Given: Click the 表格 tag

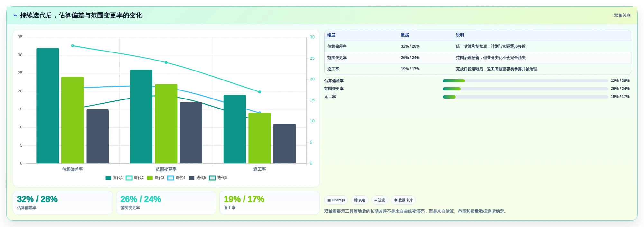Looking at the screenshot, I should coord(360,200).
